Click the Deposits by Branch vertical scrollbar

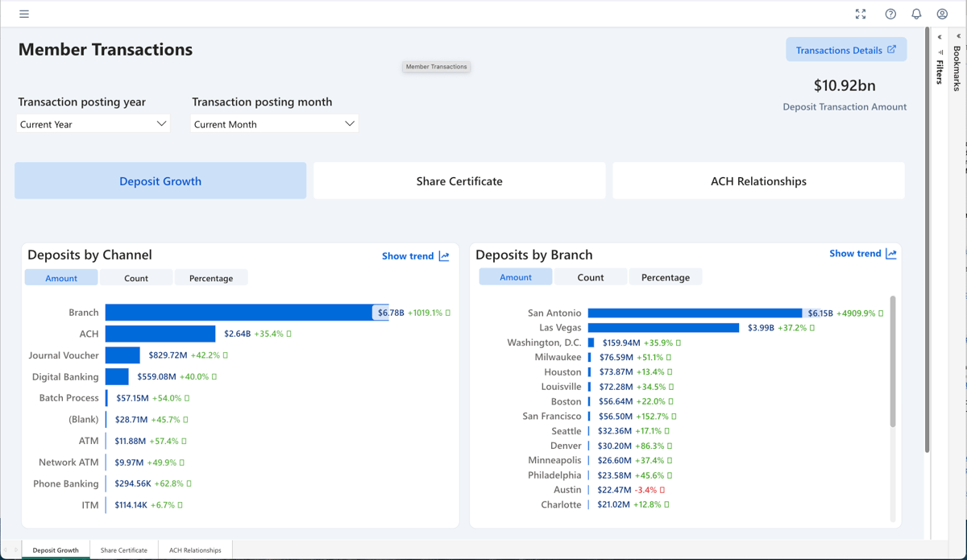coord(892,363)
